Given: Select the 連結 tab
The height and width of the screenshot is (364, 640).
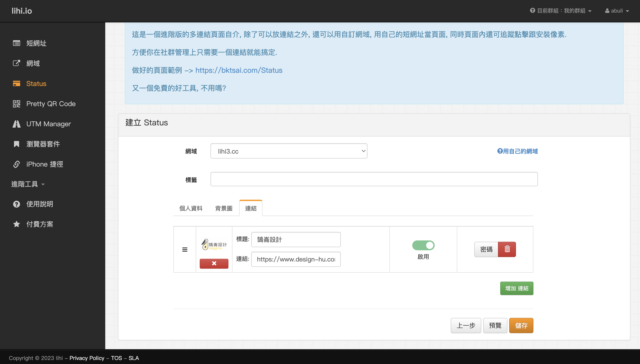Looking at the screenshot, I should 251,208.
